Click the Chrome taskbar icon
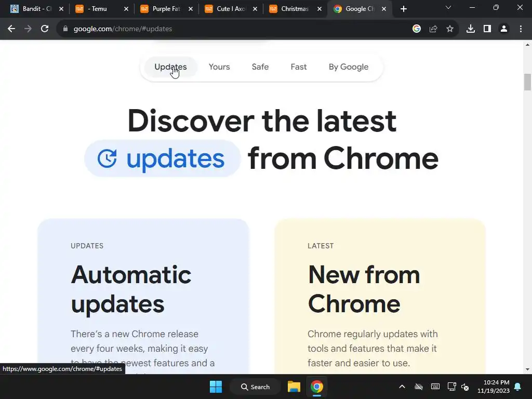The image size is (532, 399). click(317, 387)
